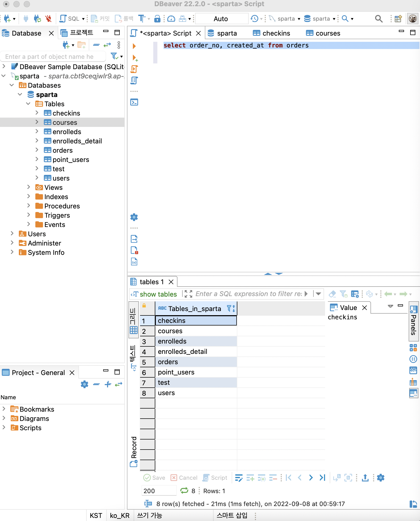This screenshot has height=521, width=420.
Task: Click the show tables query label
Action: pos(158,294)
